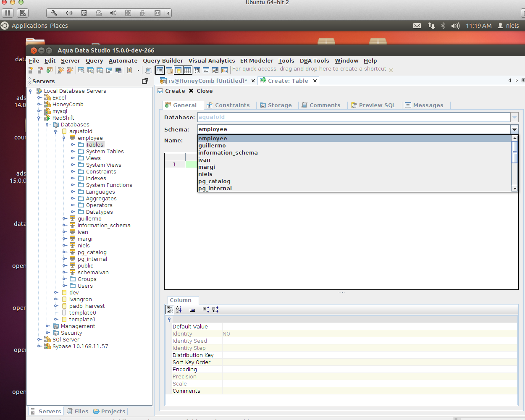Toggle the categorized view in Column panel

pos(170,310)
